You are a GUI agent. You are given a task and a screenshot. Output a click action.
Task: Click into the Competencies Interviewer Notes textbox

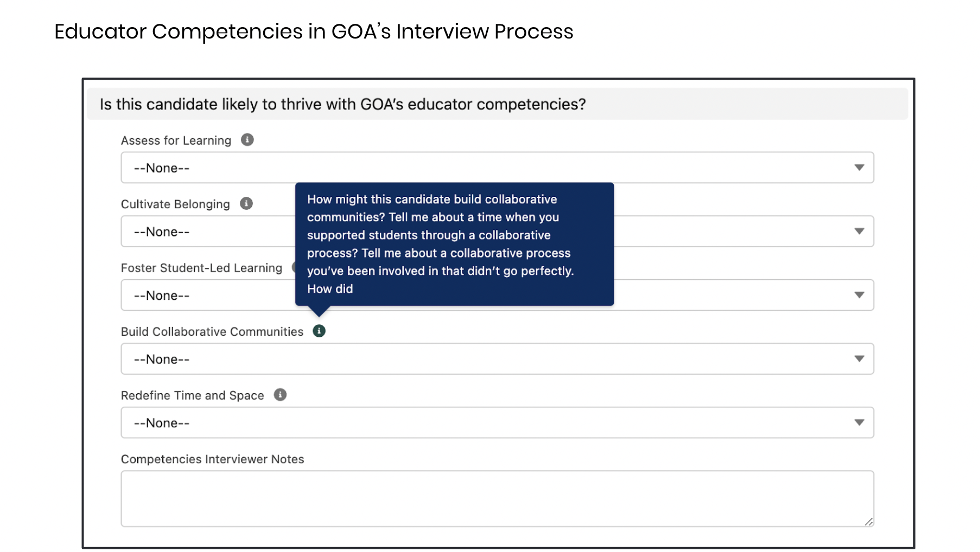pyautogui.click(x=497, y=498)
